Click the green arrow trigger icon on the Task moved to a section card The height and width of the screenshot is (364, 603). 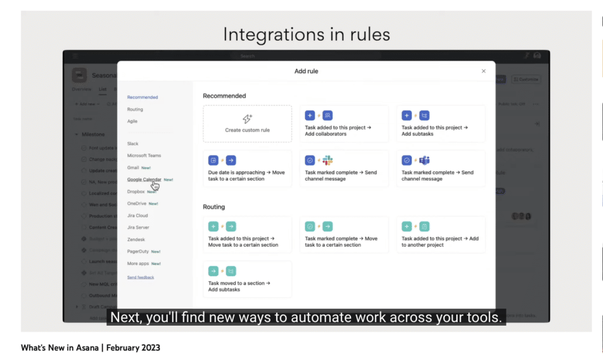[x=213, y=272]
